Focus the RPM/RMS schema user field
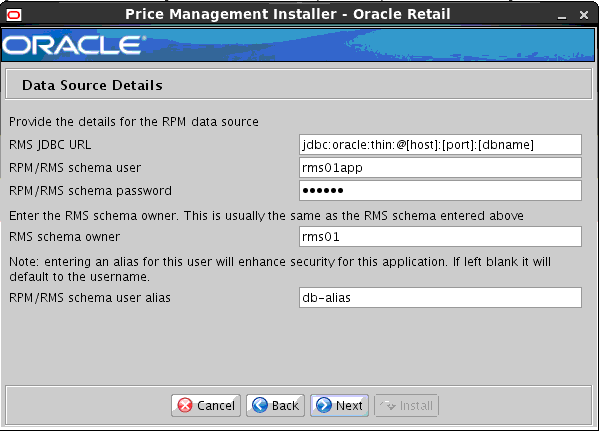Viewport: 603px width, 431px height. click(x=440, y=168)
